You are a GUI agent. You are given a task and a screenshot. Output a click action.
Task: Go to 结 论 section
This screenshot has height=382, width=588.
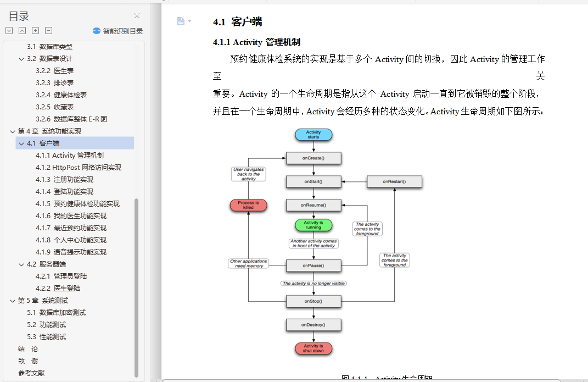(28, 349)
